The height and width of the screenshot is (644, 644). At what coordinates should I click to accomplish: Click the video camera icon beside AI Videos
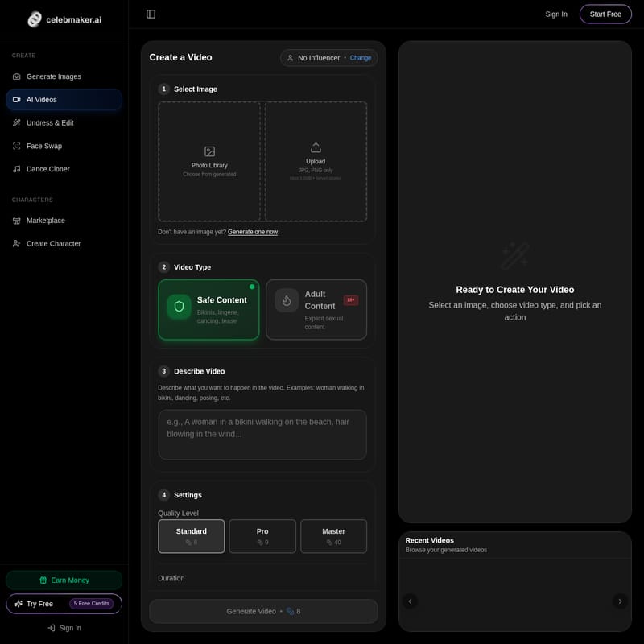pyautogui.click(x=17, y=100)
